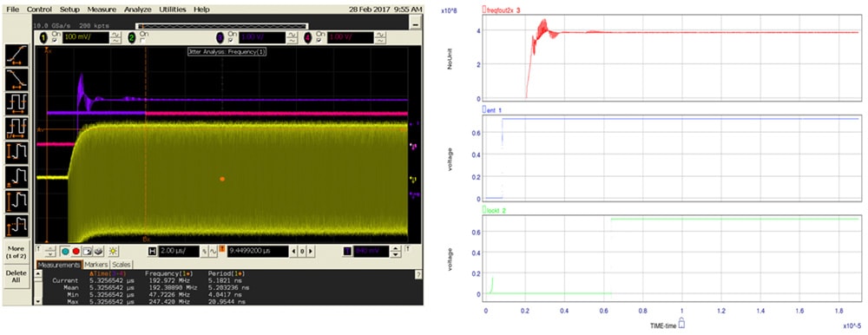Open the Analyze menu
The image size is (868, 335).
138,10
